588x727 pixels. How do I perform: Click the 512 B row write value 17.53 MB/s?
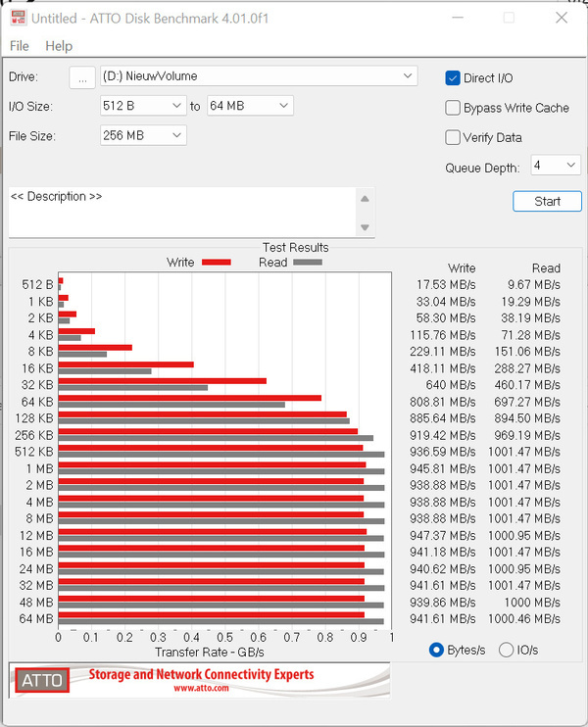click(446, 285)
